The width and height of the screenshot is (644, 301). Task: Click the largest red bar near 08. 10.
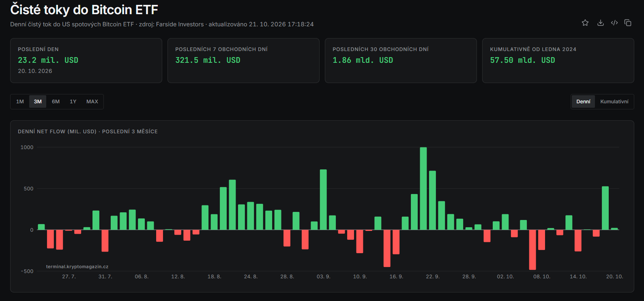click(532, 250)
